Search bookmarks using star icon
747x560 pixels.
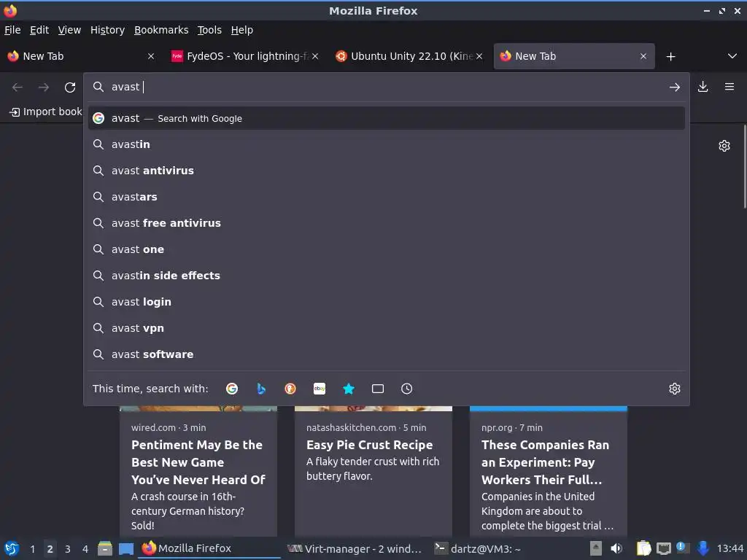(x=349, y=389)
